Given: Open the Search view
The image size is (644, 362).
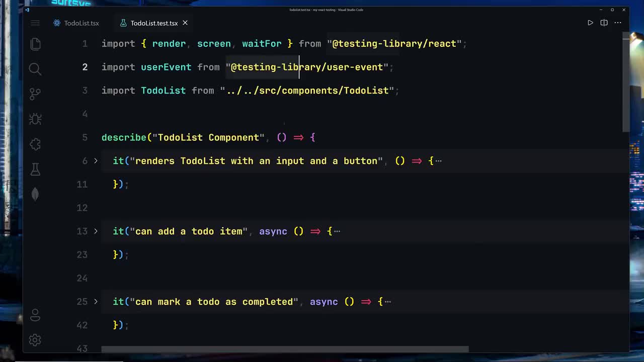Looking at the screenshot, I should [35, 69].
